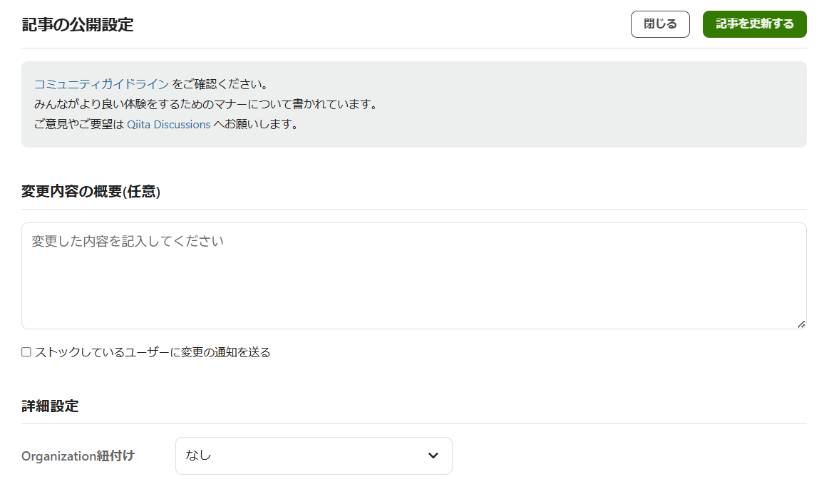Screen dimensions: 824x504
Task: Click the green update article button
Action: 754,24
